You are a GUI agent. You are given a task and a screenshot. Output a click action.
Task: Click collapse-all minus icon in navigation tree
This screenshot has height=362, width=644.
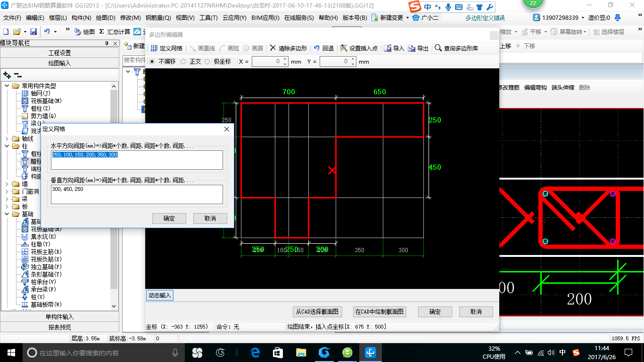coord(18,75)
